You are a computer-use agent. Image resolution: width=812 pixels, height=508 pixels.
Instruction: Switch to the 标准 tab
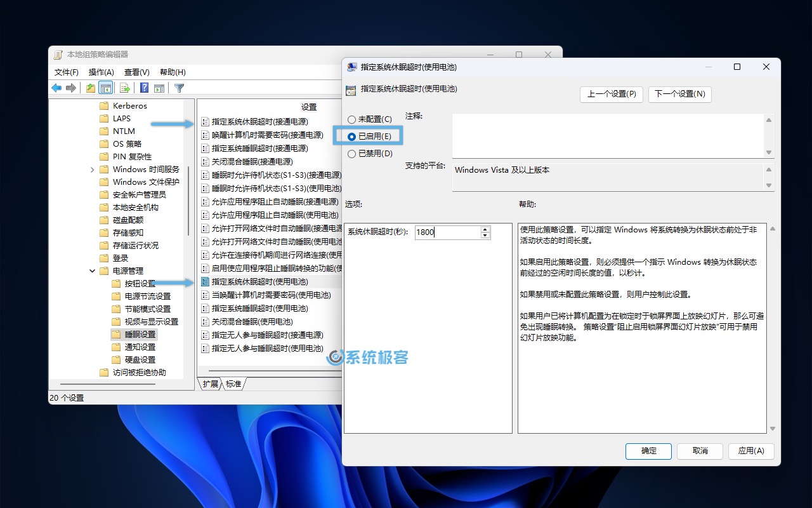pos(233,384)
